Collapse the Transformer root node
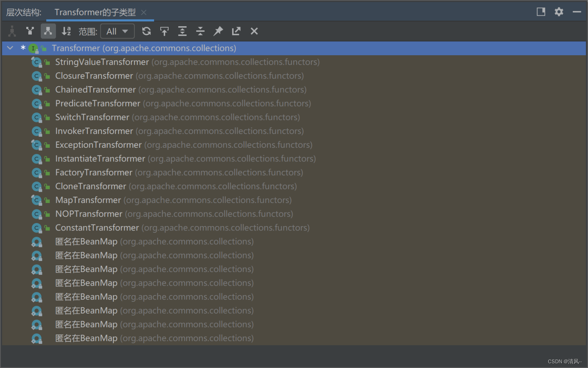Screen dimensions: 588x368 [x=11, y=48]
